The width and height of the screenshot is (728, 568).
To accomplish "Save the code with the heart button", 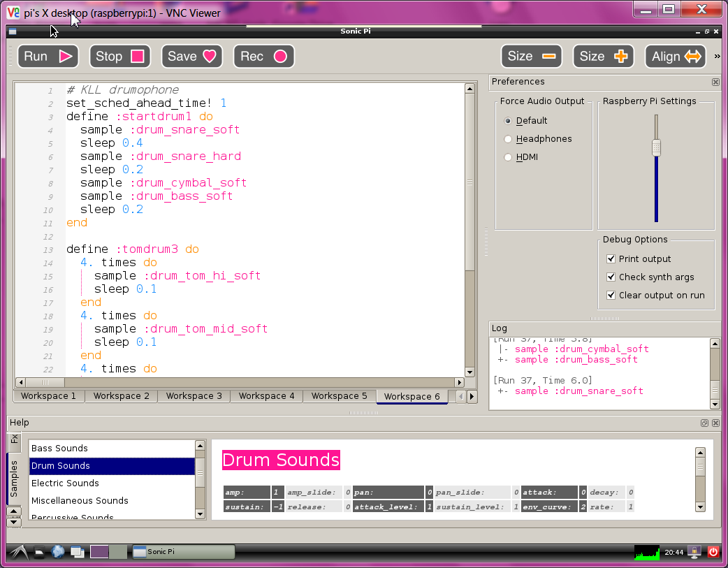I will (191, 57).
